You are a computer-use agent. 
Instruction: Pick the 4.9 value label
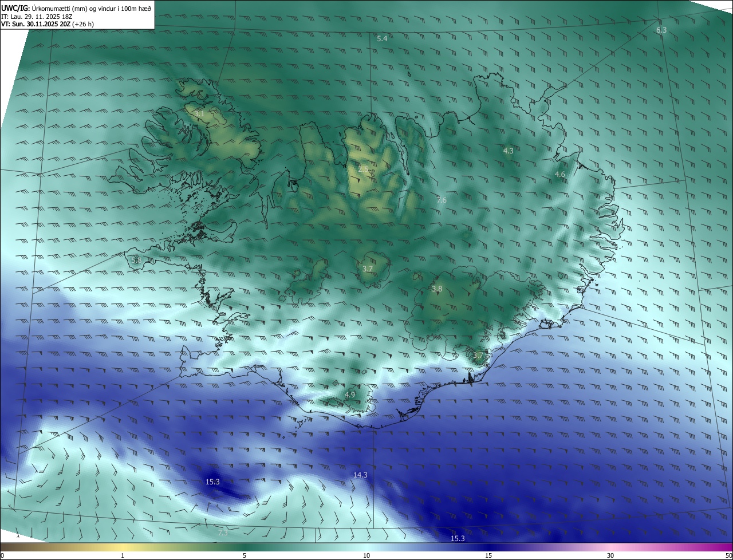pos(350,395)
